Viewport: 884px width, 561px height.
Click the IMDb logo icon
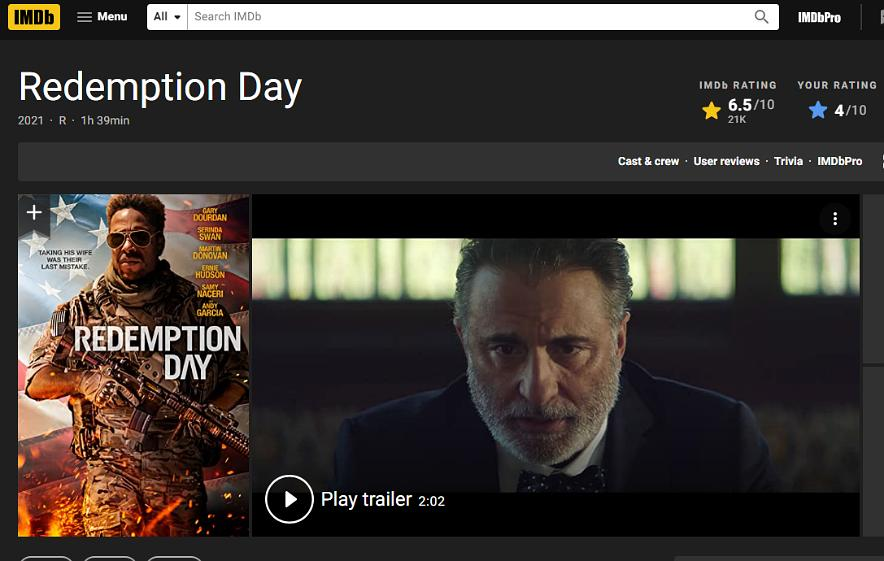(34, 17)
